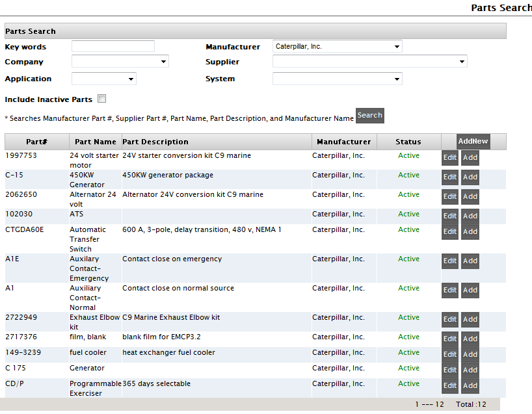Sort by the Status column header
This screenshot has height=414, width=532.
[408, 142]
